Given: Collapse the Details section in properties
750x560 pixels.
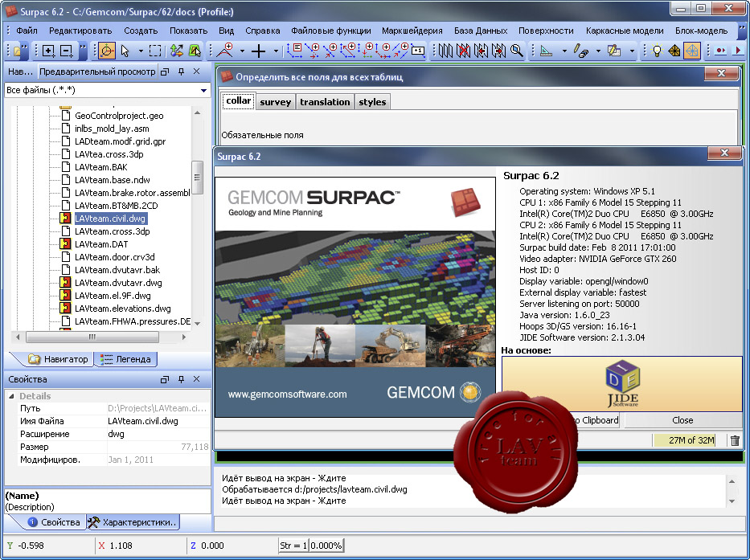Looking at the screenshot, I should coord(11,396).
